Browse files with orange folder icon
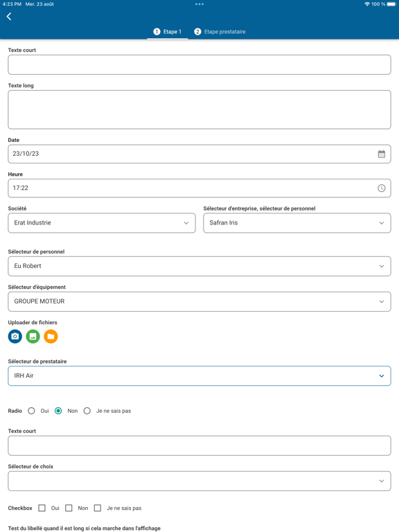399x532 pixels. 51,336
